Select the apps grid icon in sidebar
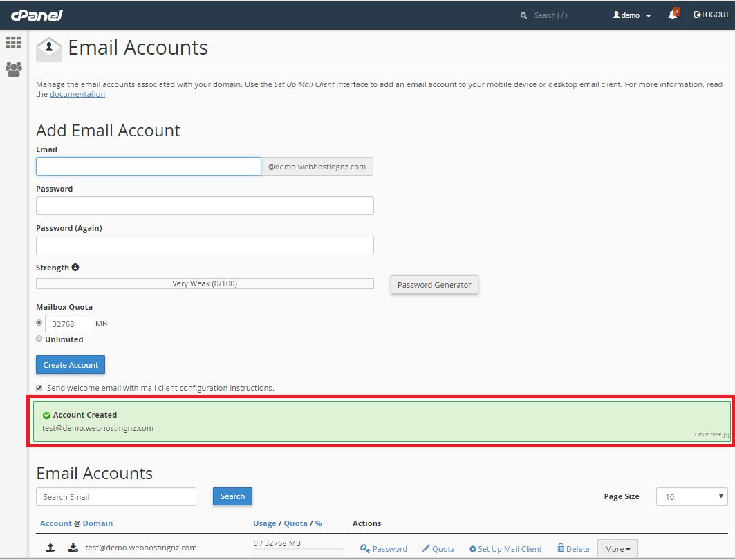735x560 pixels. 12,42
